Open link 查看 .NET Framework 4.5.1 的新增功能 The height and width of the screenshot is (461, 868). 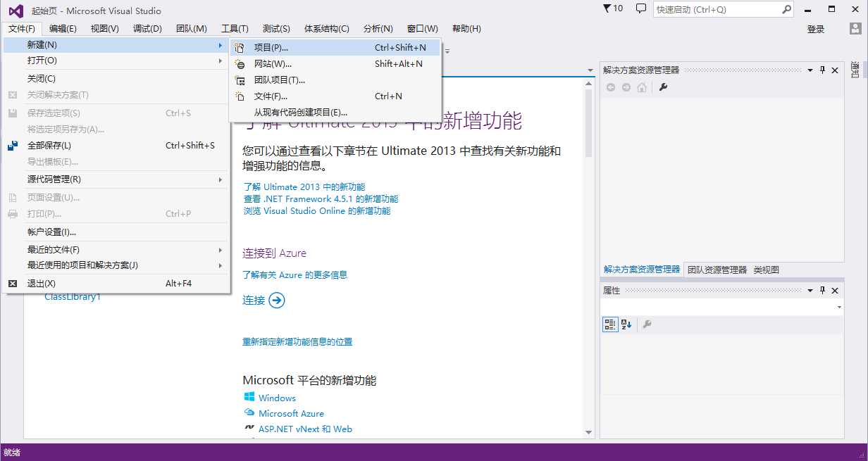click(321, 199)
